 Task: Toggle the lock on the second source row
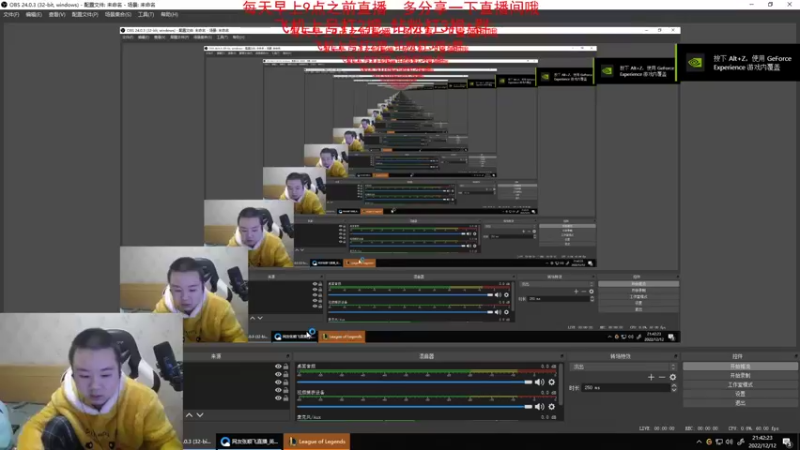coord(286,374)
